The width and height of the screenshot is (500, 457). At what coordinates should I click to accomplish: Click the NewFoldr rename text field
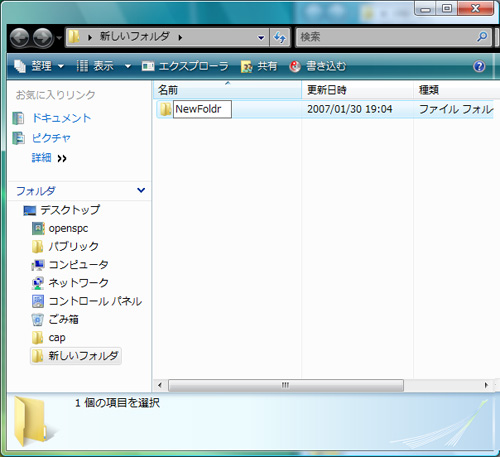[x=202, y=109]
